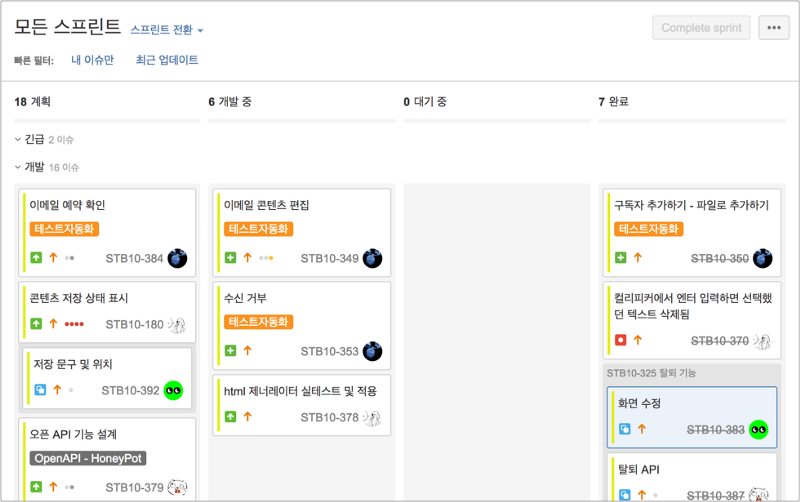Click the story type icon on STB10-384
Viewport: 800px width, 502px height.
click(x=37, y=258)
